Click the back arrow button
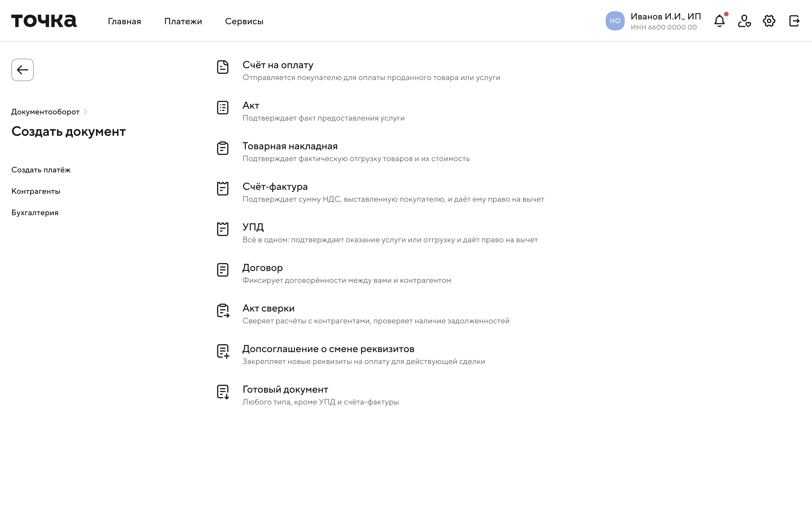The height and width of the screenshot is (507, 812). 22,70
